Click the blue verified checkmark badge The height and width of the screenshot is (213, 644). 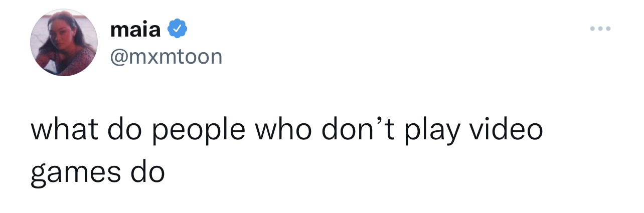[x=177, y=30]
